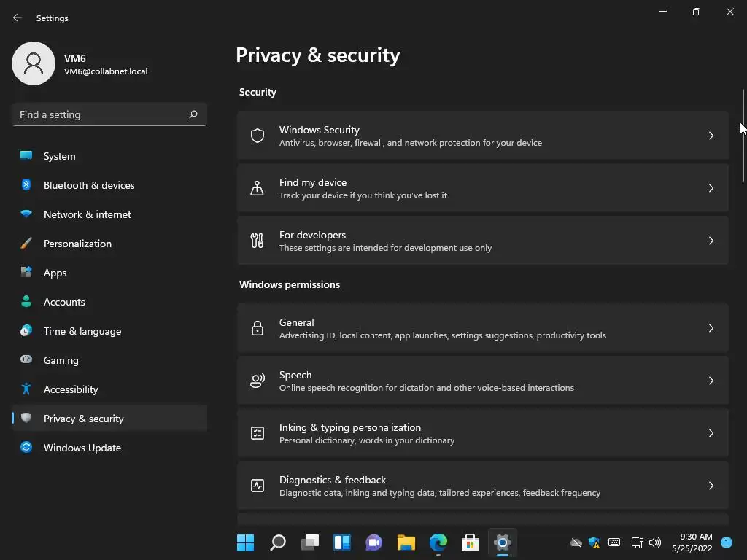This screenshot has width=747, height=560.
Task: Select Apps in the sidebar
Action: (x=109, y=273)
